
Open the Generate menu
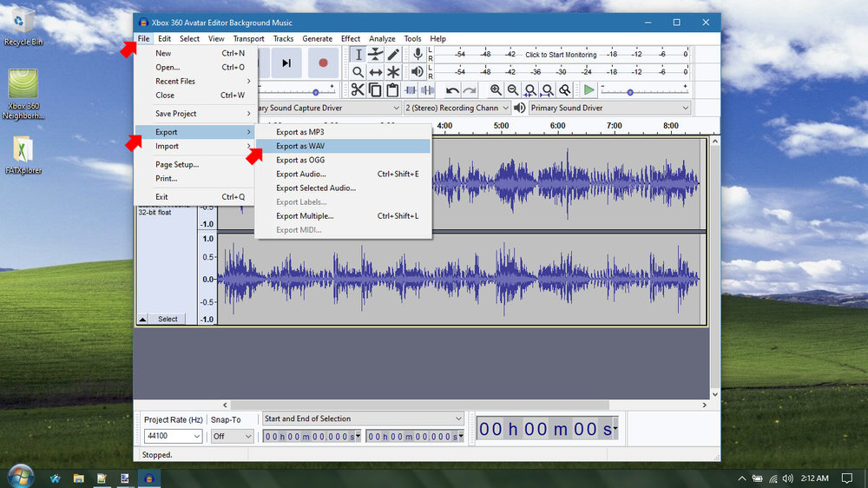[317, 39]
